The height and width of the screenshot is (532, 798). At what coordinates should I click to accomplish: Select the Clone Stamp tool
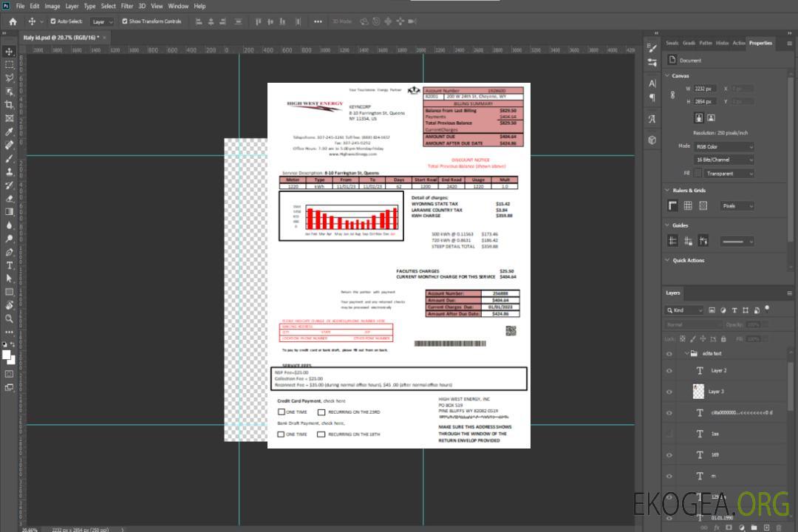tap(9, 171)
